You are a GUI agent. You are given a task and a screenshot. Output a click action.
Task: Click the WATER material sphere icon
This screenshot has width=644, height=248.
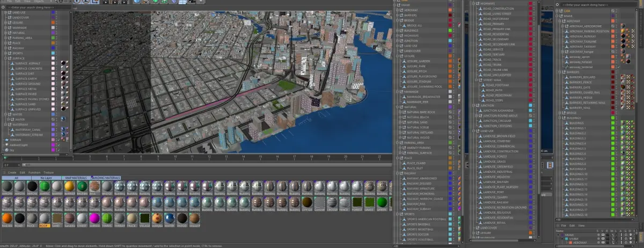click(170, 218)
